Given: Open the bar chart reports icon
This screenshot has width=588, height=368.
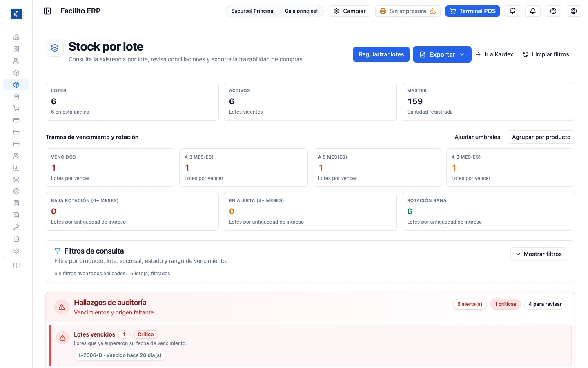Looking at the screenshot, I should (x=16, y=168).
